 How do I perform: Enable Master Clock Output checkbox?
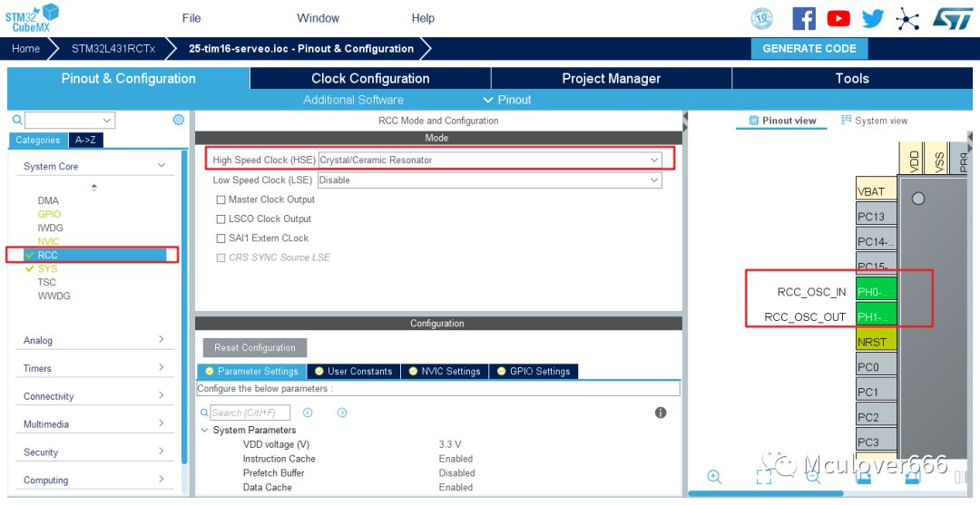[x=220, y=199]
